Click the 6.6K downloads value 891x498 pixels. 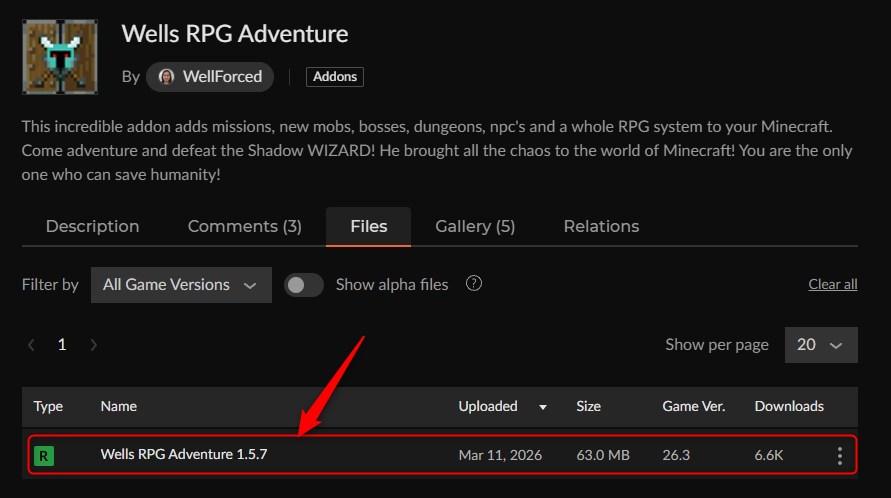tap(768, 455)
